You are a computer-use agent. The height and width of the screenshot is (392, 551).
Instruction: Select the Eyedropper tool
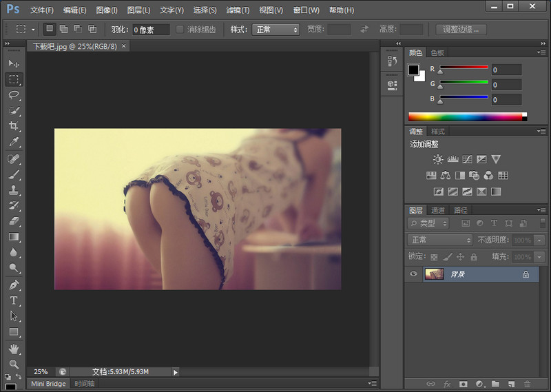[14, 142]
